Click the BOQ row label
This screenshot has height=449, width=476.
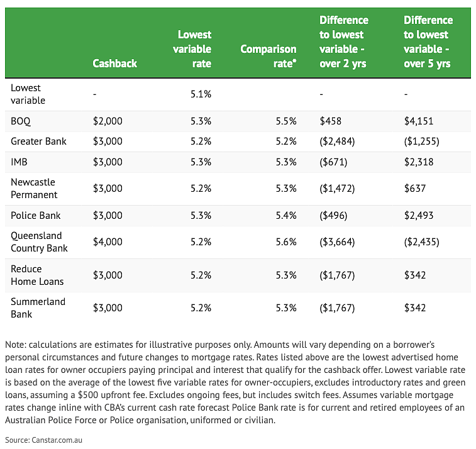pyautogui.click(x=21, y=121)
